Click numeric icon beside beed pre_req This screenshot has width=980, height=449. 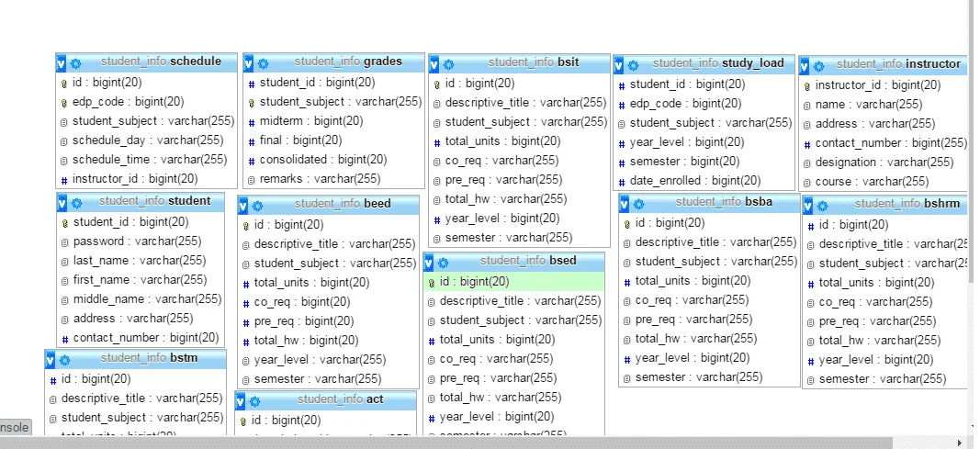(x=245, y=321)
